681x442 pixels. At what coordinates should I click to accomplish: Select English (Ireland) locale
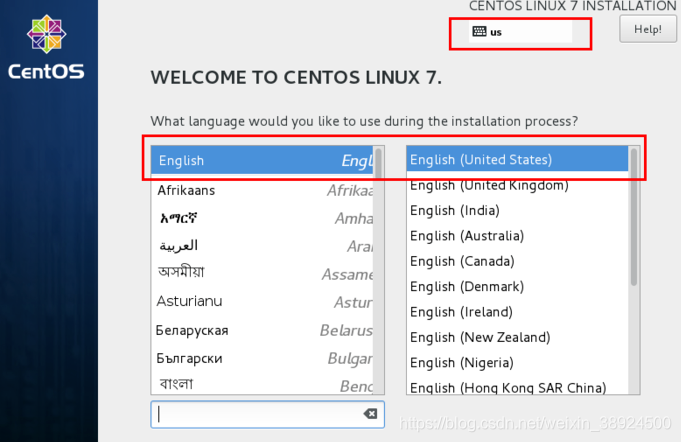coord(517,312)
